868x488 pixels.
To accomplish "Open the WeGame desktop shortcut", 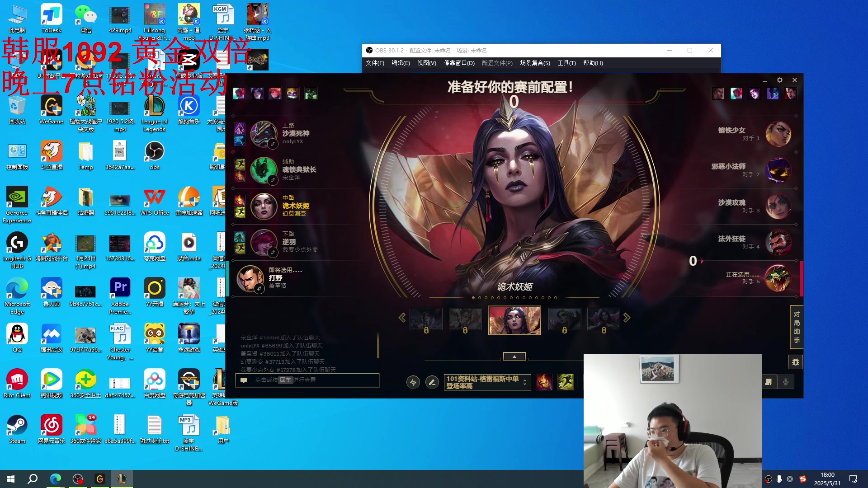I will coord(51,110).
